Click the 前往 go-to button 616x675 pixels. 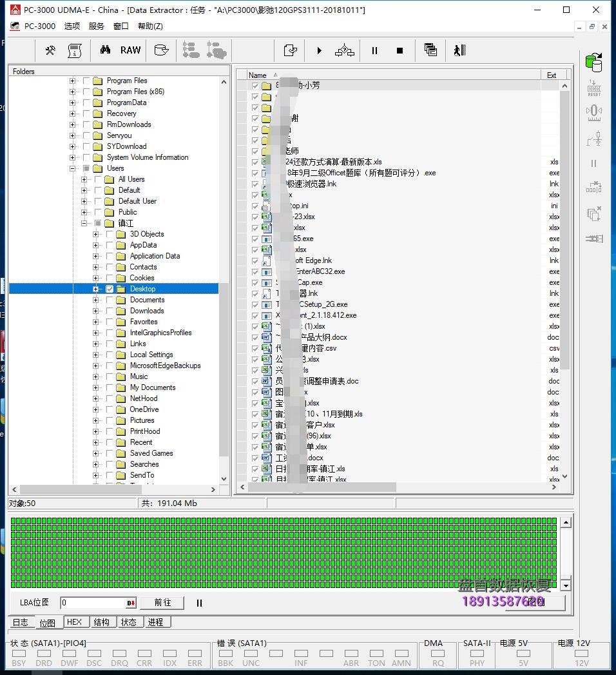pyautogui.click(x=162, y=603)
